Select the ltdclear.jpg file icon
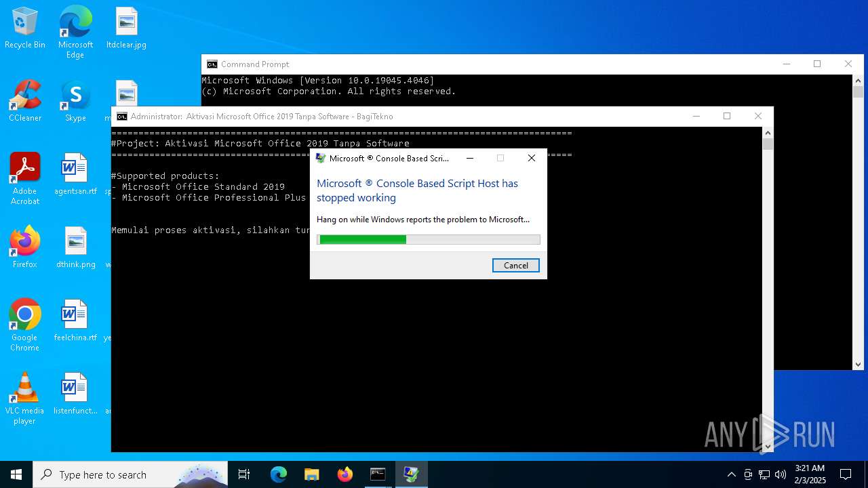The height and width of the screenshot is (488, 868). 126,28
